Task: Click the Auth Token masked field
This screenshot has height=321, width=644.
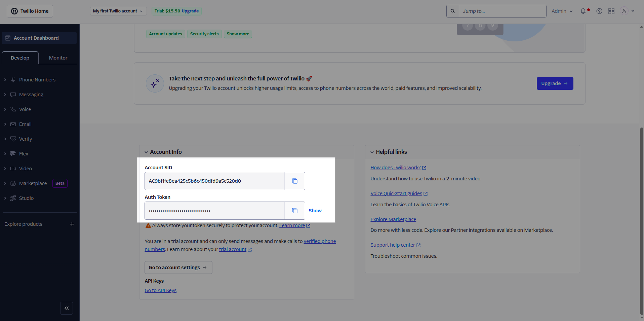Action: 214,211
